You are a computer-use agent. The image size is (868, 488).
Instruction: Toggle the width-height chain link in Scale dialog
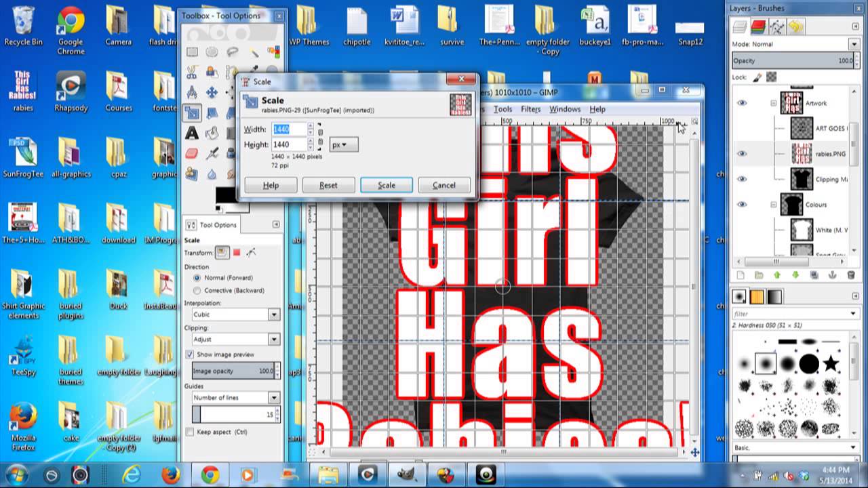point(320,137)
